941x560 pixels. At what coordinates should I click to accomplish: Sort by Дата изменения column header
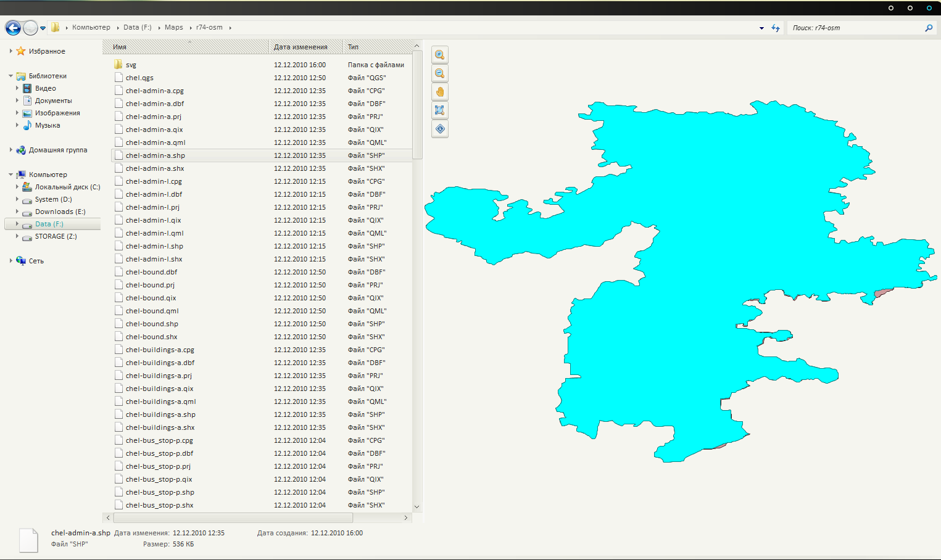pos(301,47)
